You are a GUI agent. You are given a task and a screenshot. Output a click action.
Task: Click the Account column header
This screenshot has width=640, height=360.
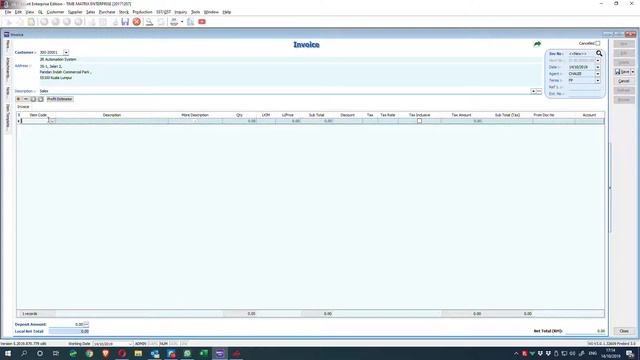pos(589,115)
